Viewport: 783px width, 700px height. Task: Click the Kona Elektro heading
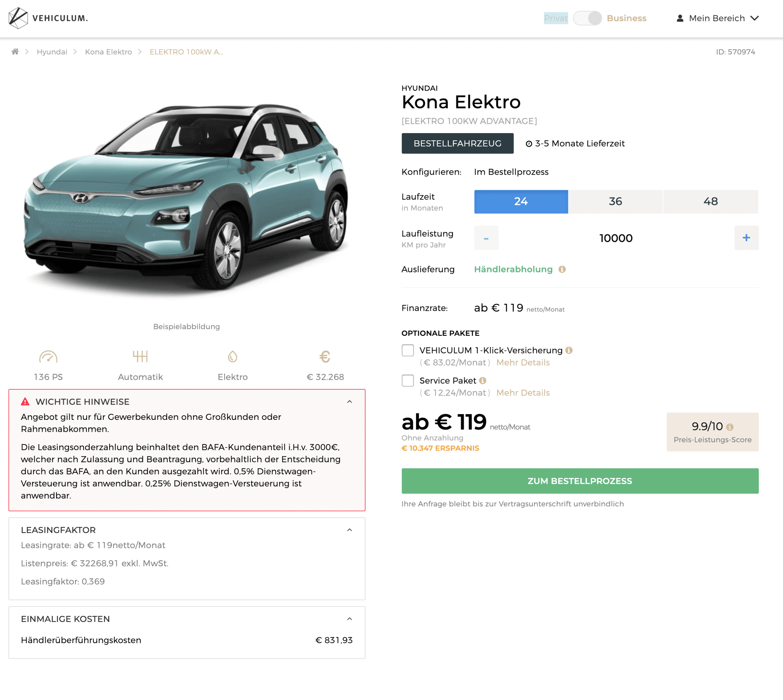click(461, 102)
